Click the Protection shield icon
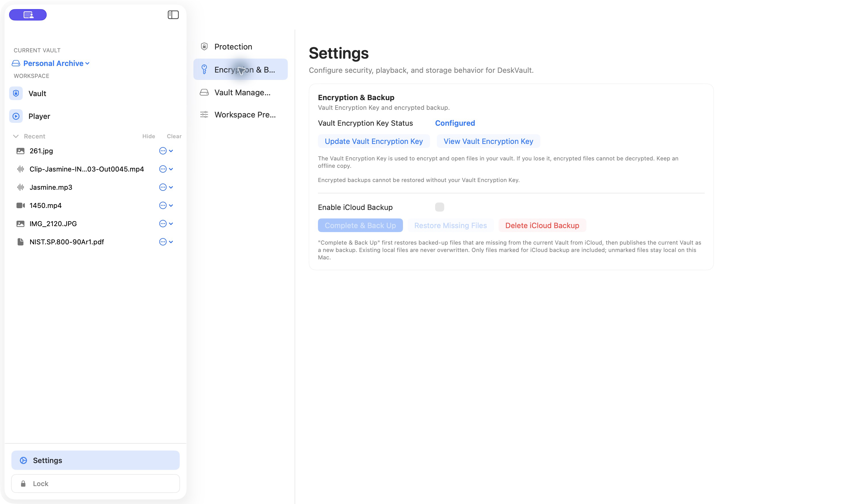 pyautogui.click(x=204, y=46)
